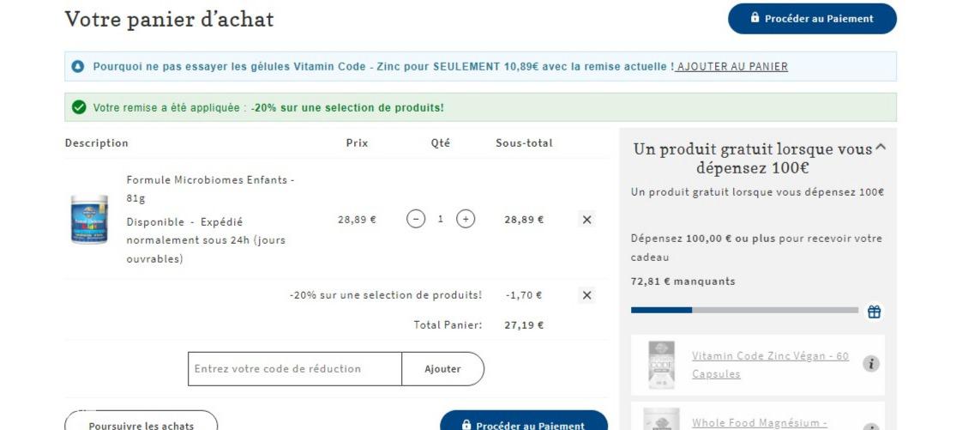Open Vitamin Code Zinc bottle thumbnail

pos(661,365)
